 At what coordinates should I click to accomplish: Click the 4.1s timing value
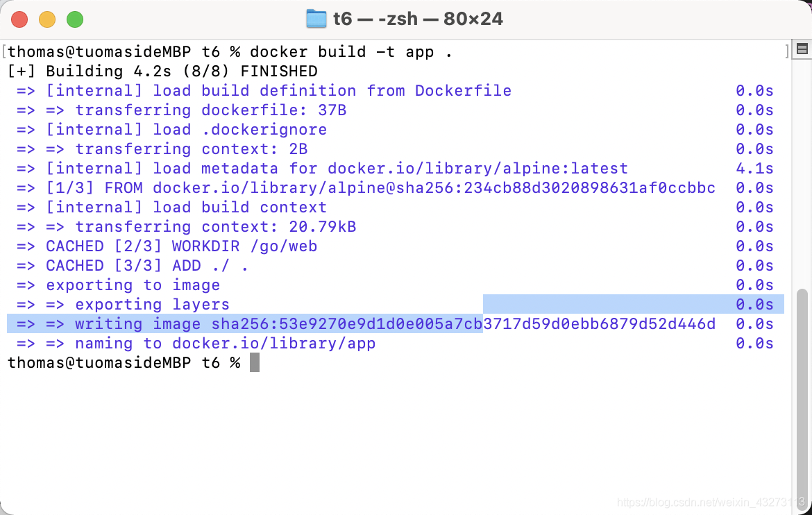(x=754, y=169)
